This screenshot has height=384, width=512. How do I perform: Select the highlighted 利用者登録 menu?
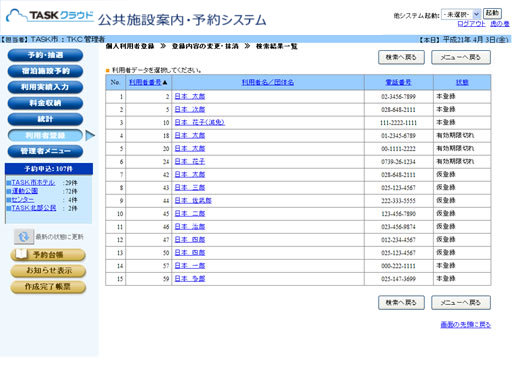(x=45, y=135)
